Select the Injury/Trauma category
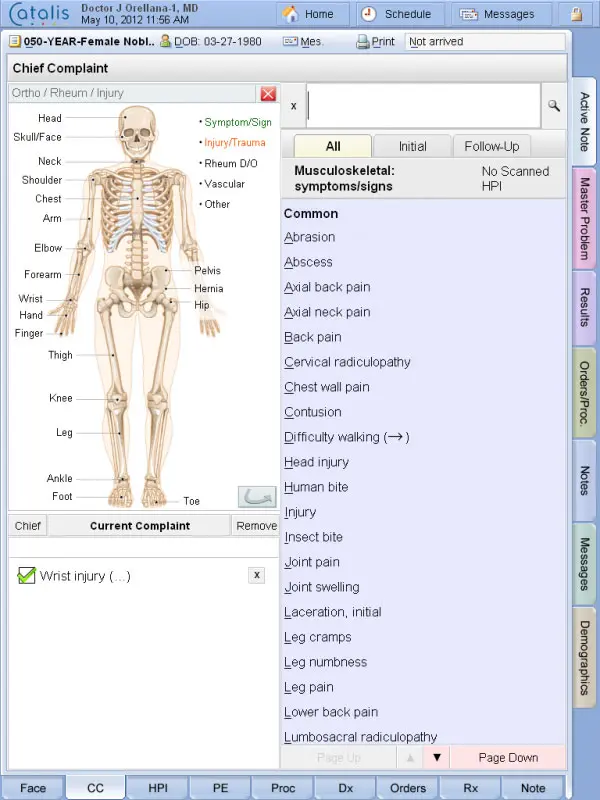Screen dimensions: 600x800 (235, 143)
